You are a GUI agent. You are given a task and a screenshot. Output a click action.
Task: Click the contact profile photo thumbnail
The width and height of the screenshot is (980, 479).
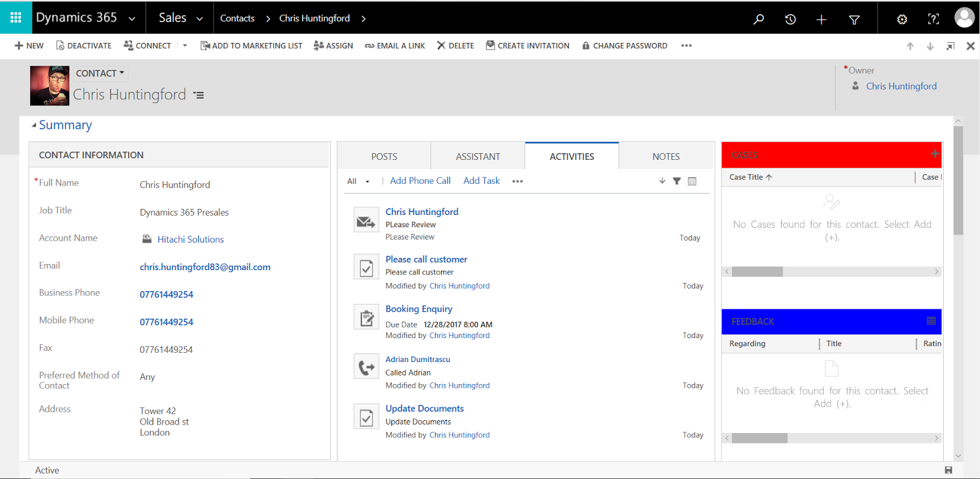(50, 86)
